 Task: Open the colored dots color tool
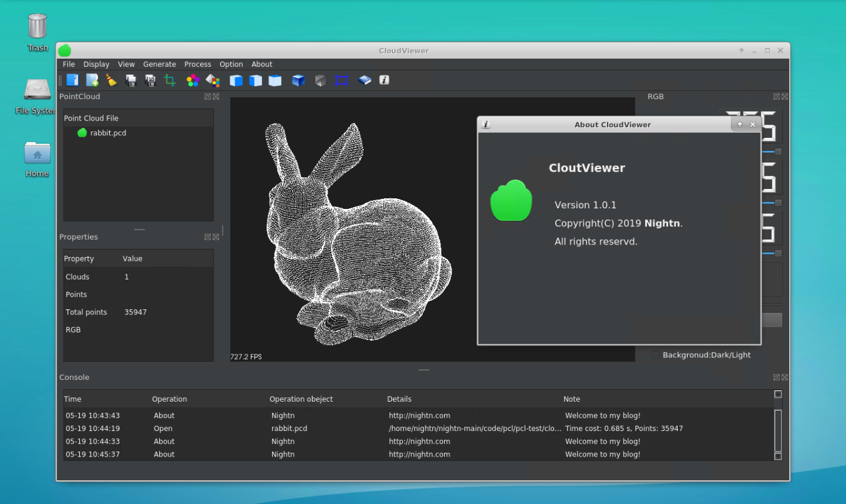tap(193, 80)
